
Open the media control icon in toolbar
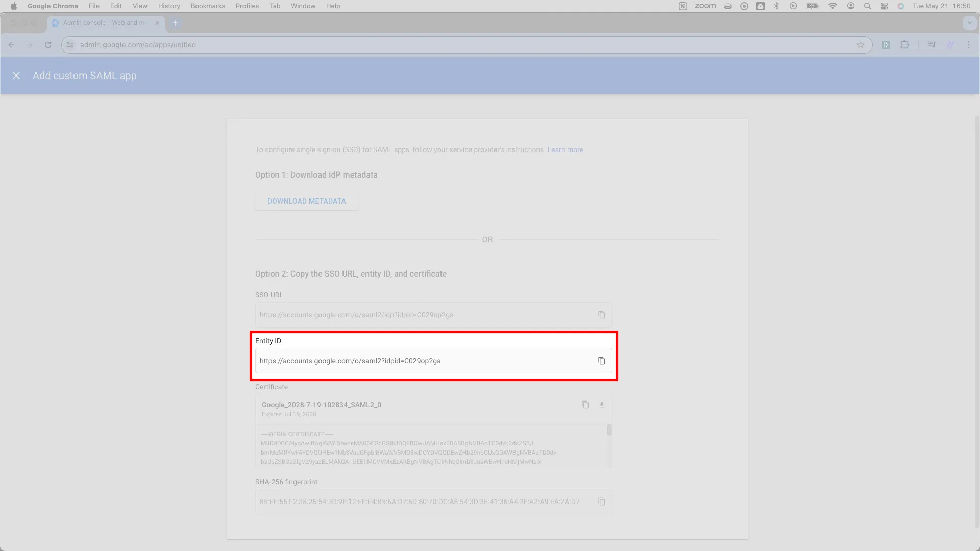tap(932, 45)
